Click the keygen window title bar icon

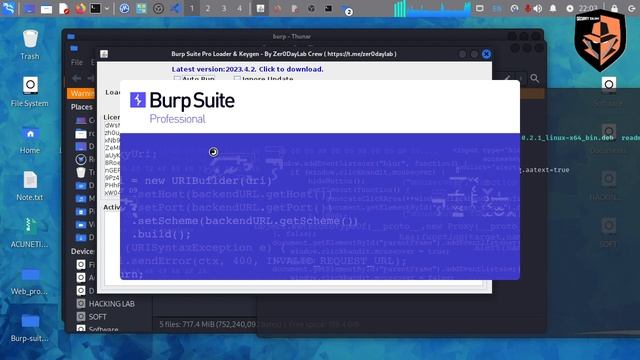(x=104, y=54)
